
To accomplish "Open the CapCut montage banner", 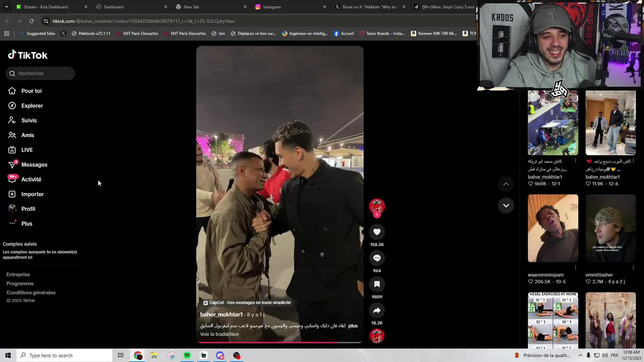I will (247, 303).
